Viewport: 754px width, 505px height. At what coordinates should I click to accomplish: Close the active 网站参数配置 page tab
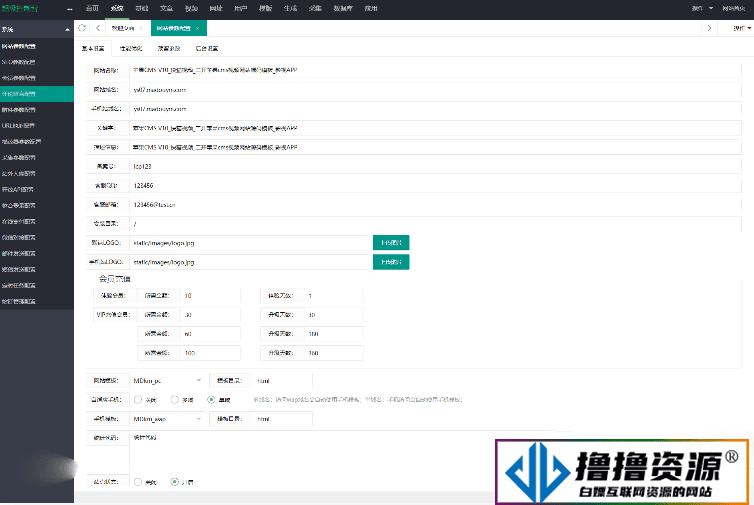pos(197,28)
